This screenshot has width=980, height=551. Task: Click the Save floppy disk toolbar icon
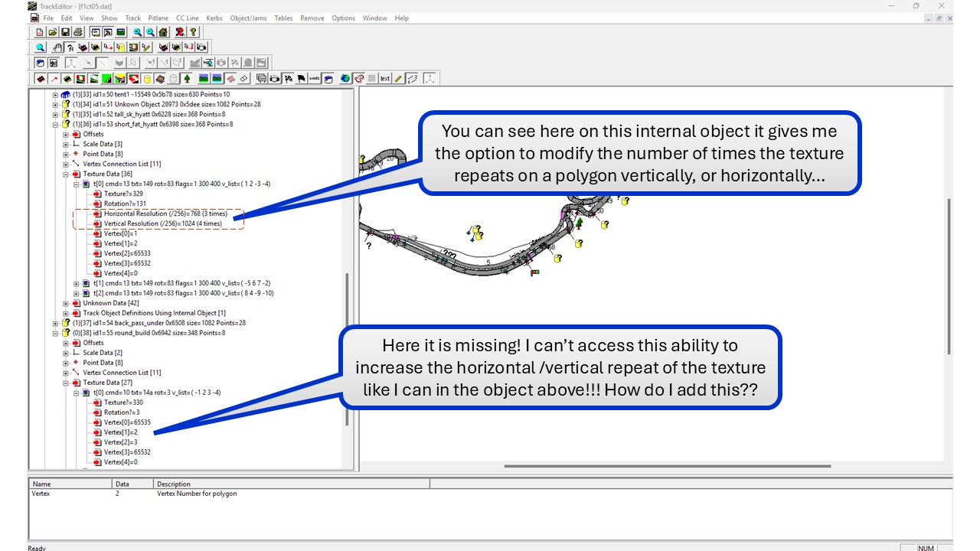pyautogui.click(x=65, y=32)
